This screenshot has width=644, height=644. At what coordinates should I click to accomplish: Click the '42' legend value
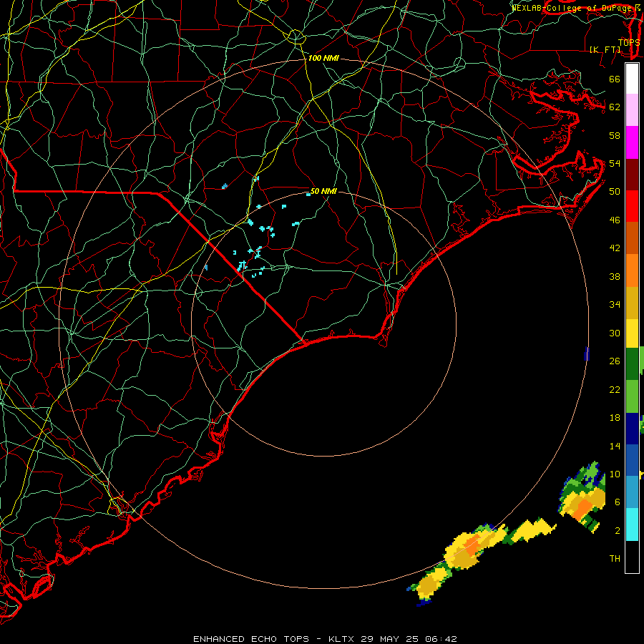point(615,248)
